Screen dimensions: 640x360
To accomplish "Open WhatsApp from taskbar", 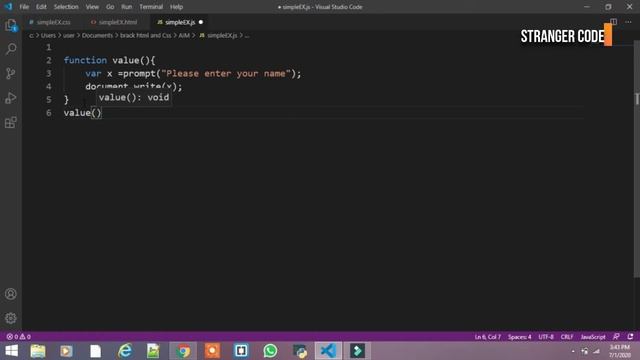I will [x=270, y=351].
